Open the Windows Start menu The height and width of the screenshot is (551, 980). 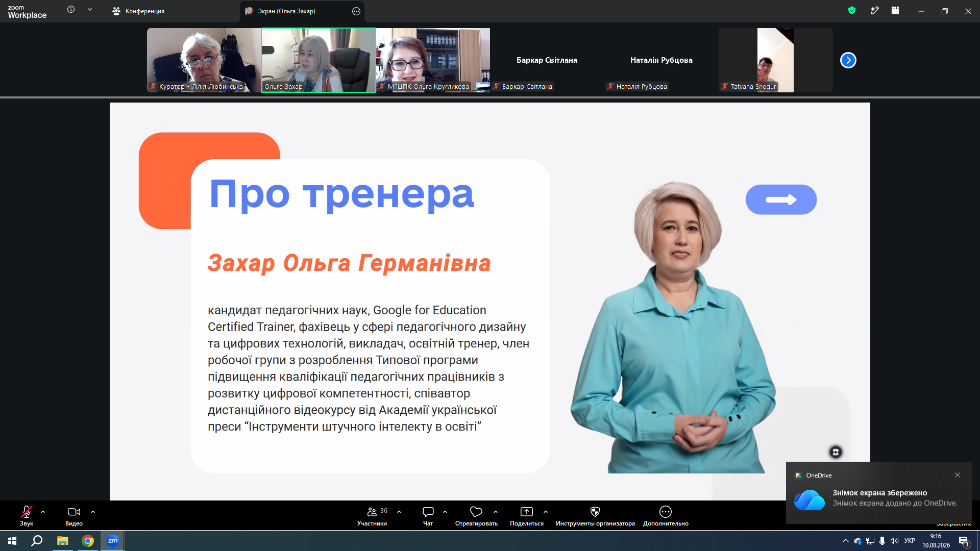click(12, 541)
